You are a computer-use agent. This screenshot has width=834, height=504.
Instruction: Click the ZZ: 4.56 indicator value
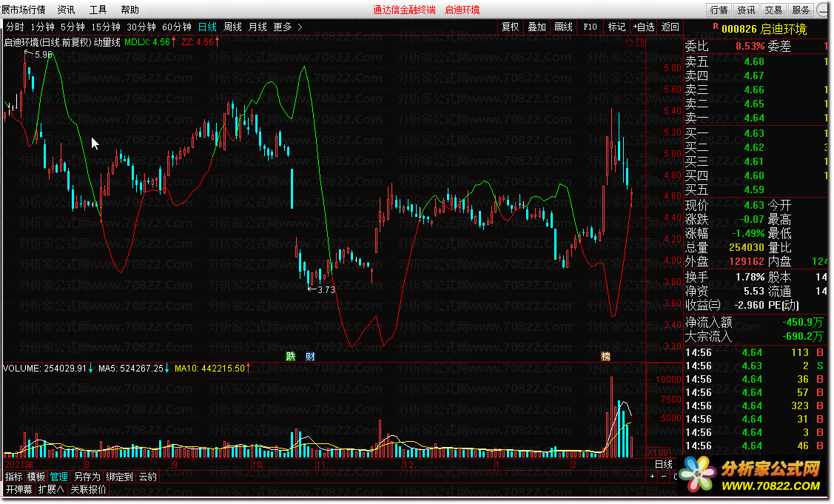click(201, 42)
